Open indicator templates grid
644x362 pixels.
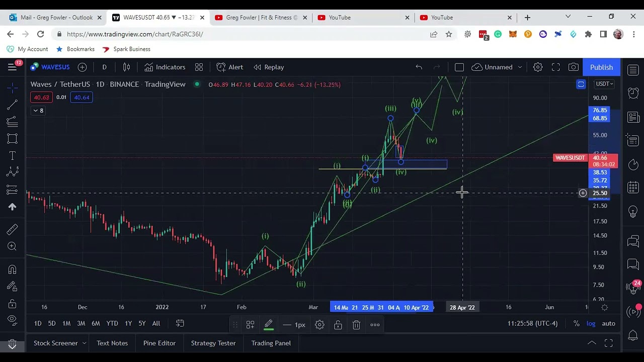[199, 67]
